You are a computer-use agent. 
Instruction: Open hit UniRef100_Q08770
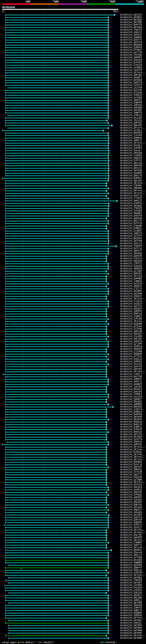pos(131,40)
